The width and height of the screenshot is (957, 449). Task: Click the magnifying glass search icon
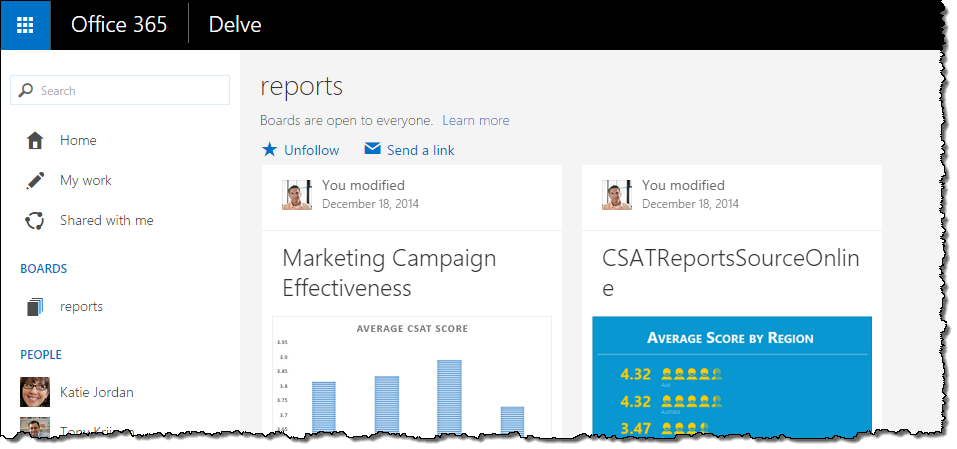[26, 90]
